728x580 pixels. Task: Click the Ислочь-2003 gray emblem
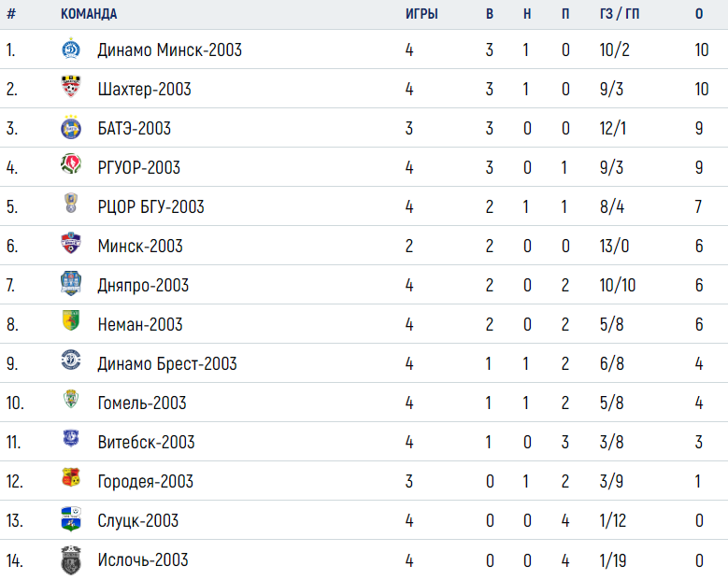(x=71, y=560)
